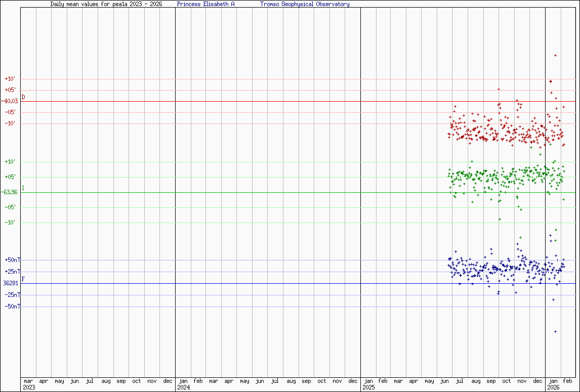Image resolution: width=580 pixels, height=392 pixels.
Task: Click the highest red data point in January 2026
Action: pyautogui.click(x=555, y=55)
